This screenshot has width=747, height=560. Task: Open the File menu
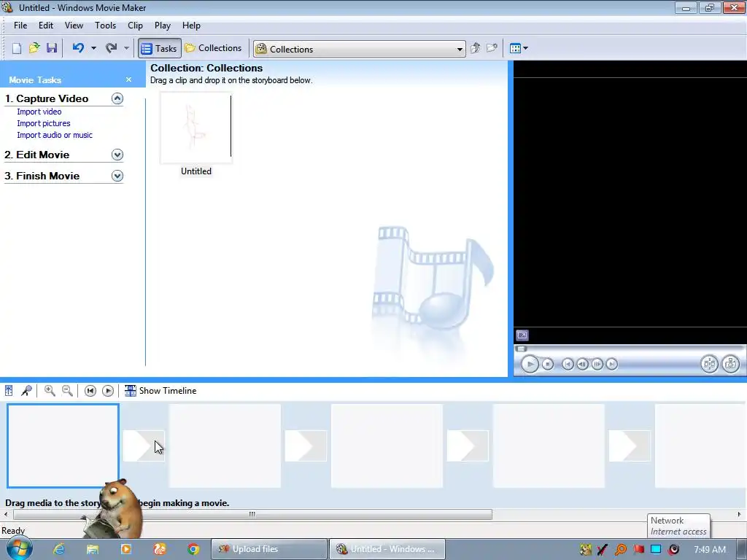click(x=20, y=26)
